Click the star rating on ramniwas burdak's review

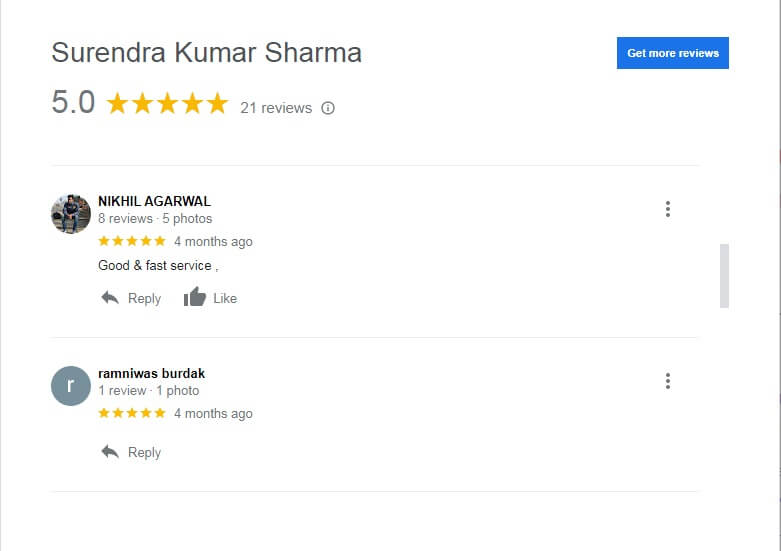132,413
